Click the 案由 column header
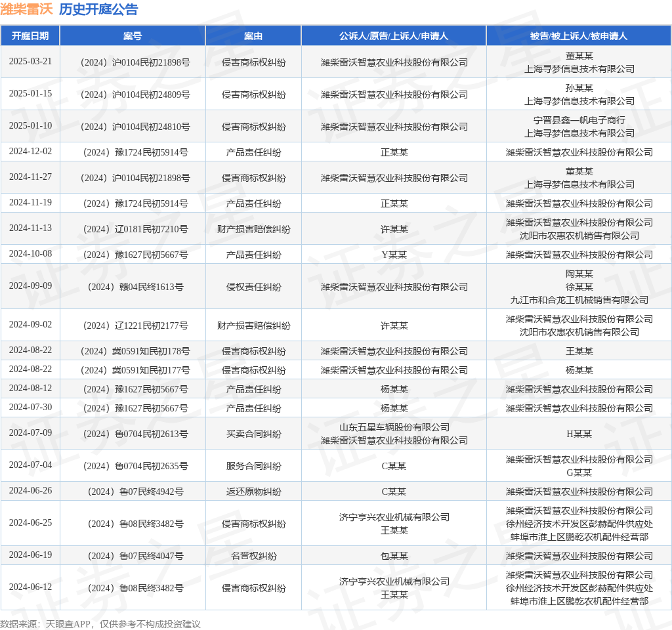Image resolution: width=672 pixels, height=630 pixels. (x=253, y=36)
